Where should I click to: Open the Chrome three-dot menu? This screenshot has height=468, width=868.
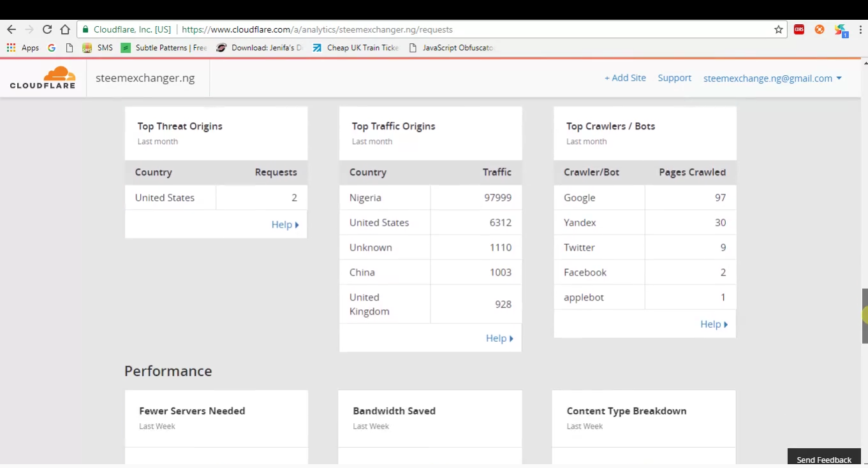click(x=860, y=29)
